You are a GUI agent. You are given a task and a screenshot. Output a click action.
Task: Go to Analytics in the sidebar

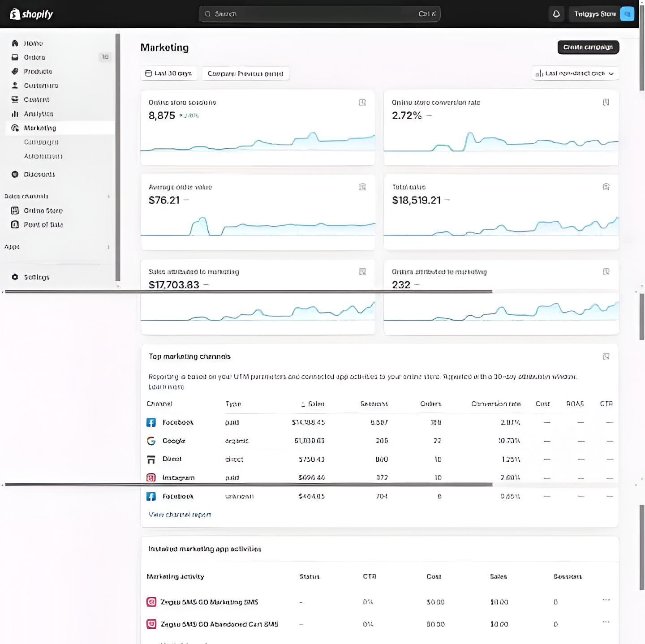tap(38, 114)
